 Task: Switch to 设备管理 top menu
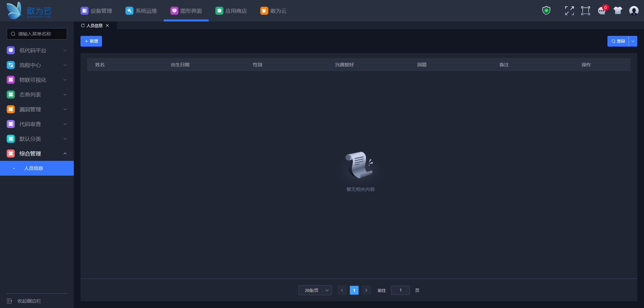click(96, 11)
